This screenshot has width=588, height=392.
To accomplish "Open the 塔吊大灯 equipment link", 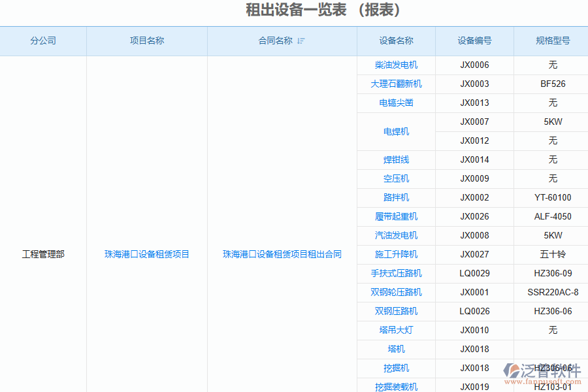I will pos(396,331).
